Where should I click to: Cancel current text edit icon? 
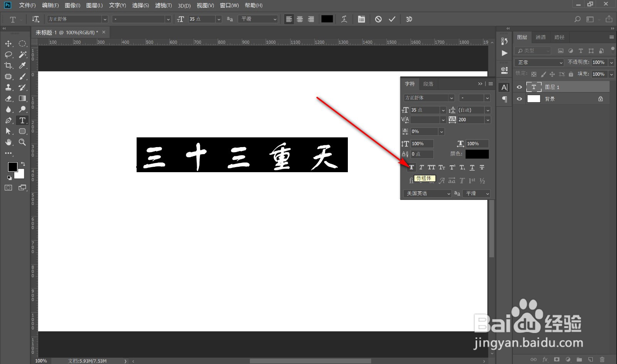click(x=378, y=19)
